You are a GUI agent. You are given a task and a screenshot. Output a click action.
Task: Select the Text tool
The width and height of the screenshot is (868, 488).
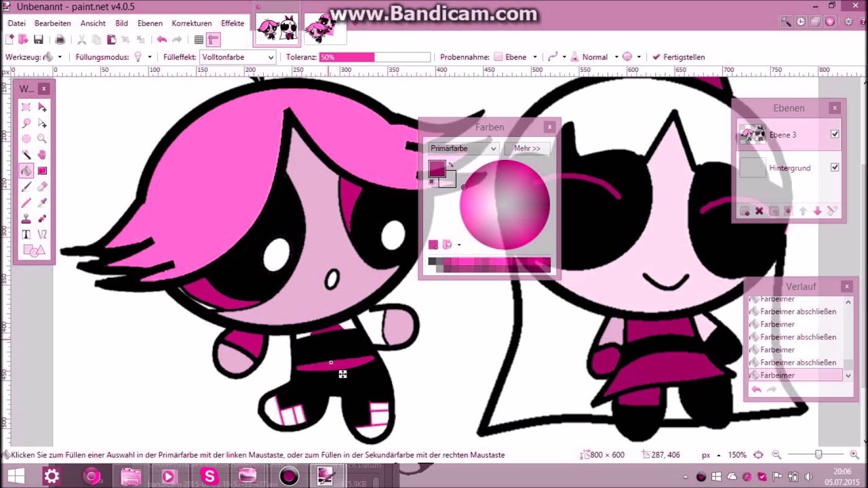tap(26, 235)
